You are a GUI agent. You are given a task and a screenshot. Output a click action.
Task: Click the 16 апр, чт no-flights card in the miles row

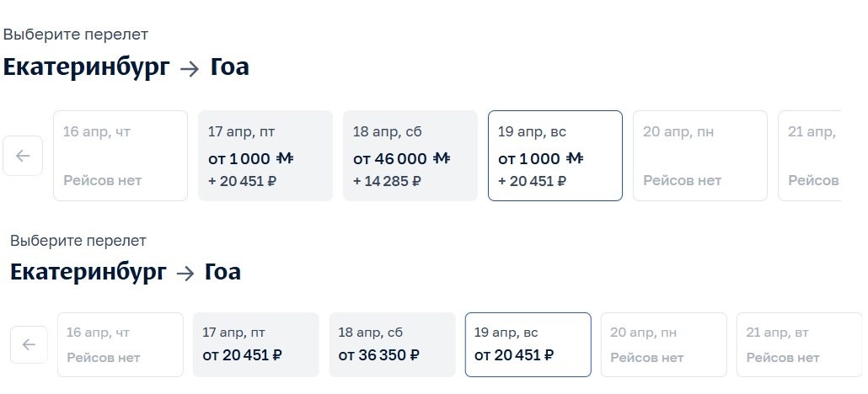click(x=121, y=156)
